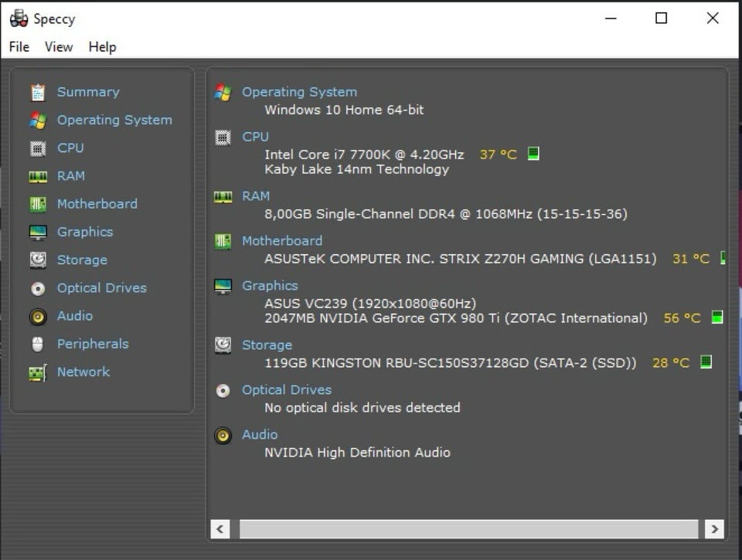This screenshot has height=560, width=742.
Task: Click the Storage drive icon in sidebar
Action: pyautogui.click(x=37, y=260)
